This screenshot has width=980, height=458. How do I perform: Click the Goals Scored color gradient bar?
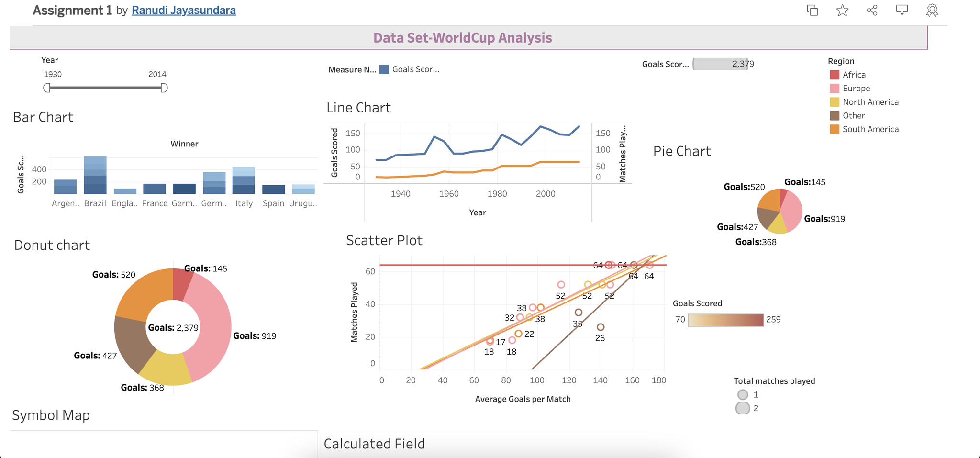coord(725,320)
